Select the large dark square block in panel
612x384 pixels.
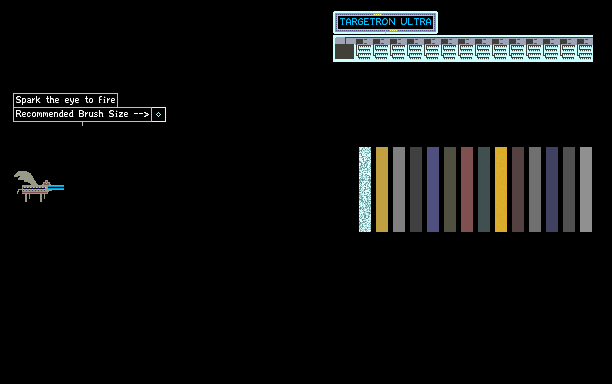(344, 51)
